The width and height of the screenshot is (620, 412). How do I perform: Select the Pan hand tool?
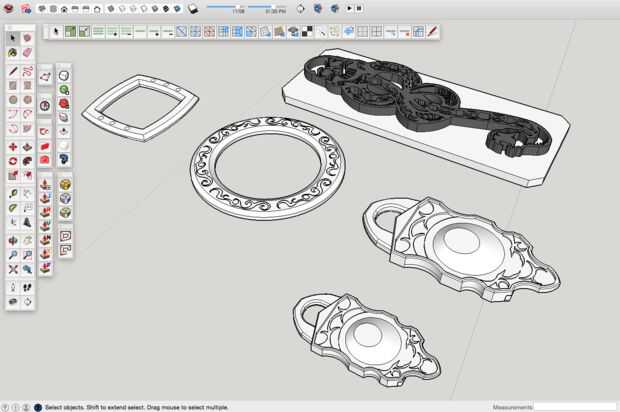click(27, 240)
